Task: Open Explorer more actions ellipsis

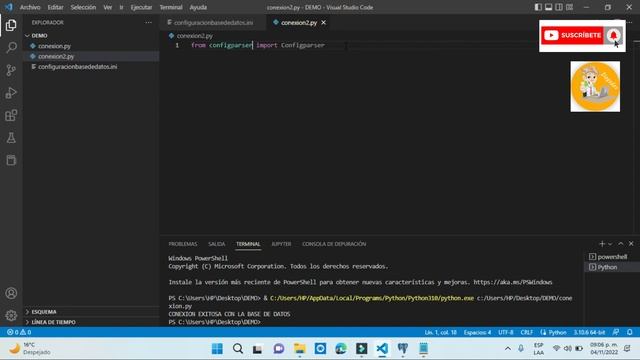Action: pyautogui.click(x=149, y=22)
